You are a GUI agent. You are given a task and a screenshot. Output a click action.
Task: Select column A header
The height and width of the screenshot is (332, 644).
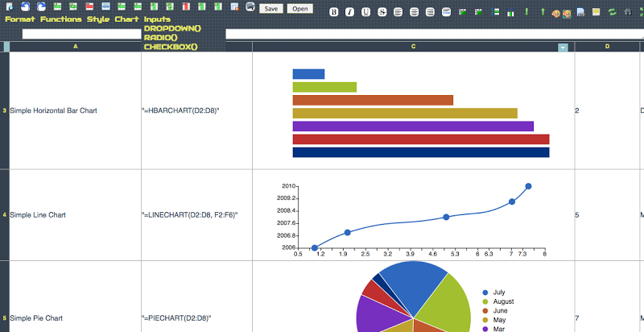(76, 47)
